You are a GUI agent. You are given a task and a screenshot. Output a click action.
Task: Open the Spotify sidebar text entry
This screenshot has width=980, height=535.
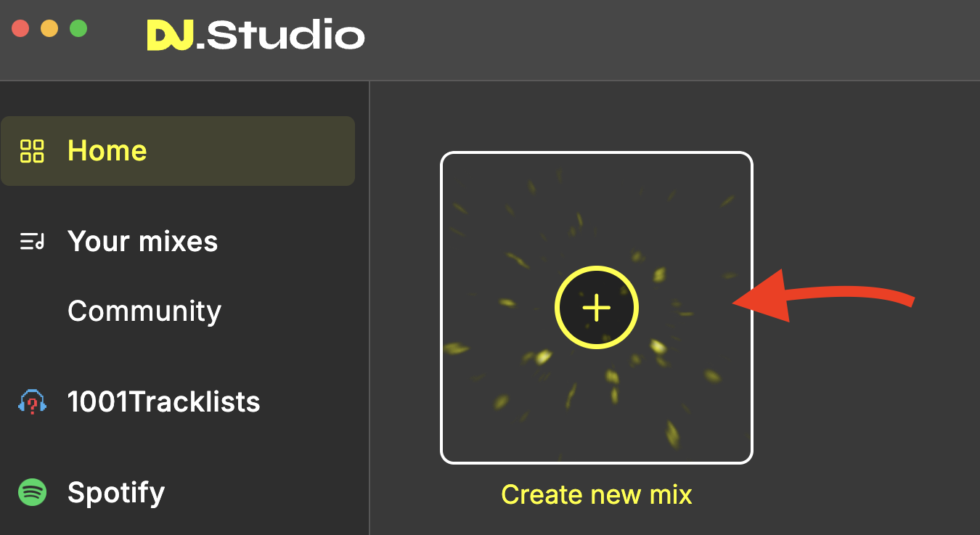116,493
